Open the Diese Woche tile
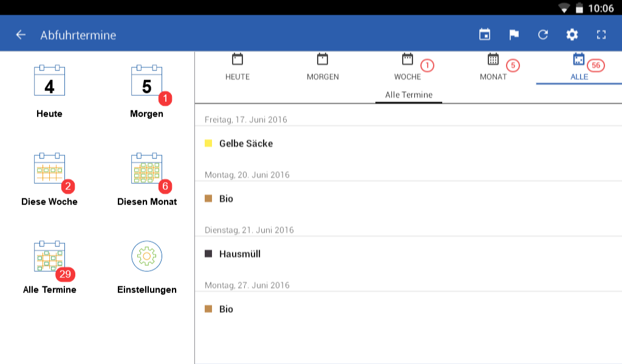The width and height of the screenshot is (622, 364). 49,180
